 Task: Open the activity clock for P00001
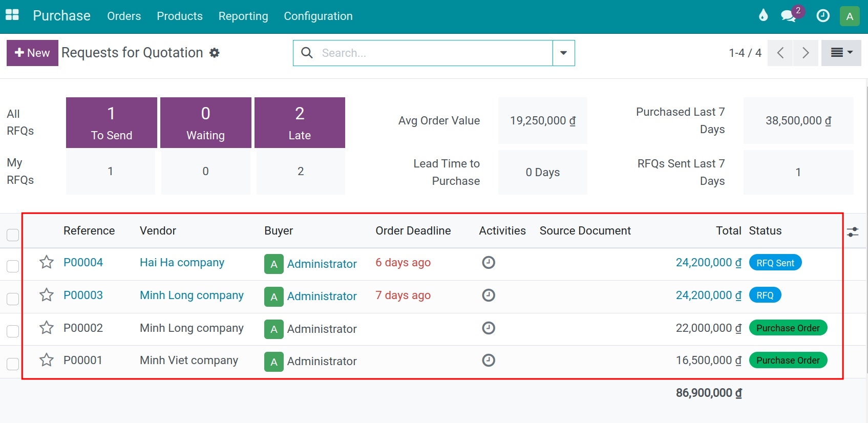click(x=489, y=361)
